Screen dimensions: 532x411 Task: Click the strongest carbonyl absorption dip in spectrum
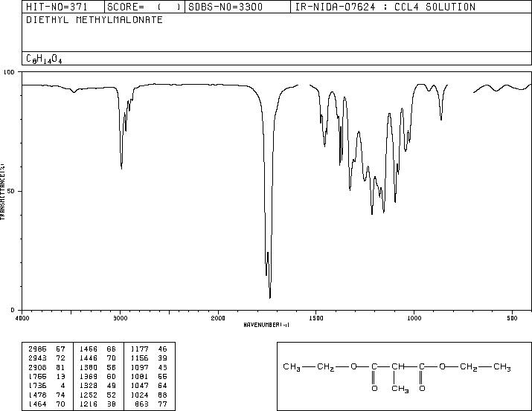coord(270,297)
